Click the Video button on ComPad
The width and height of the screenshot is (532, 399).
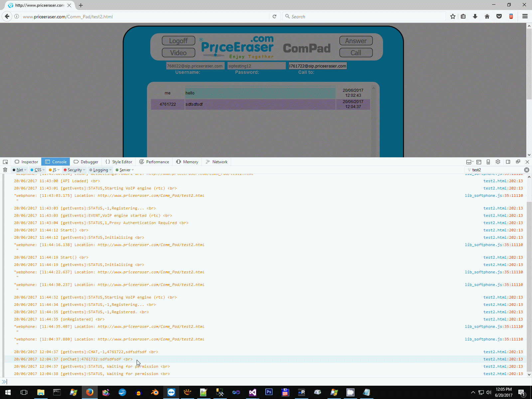[178, 53]
